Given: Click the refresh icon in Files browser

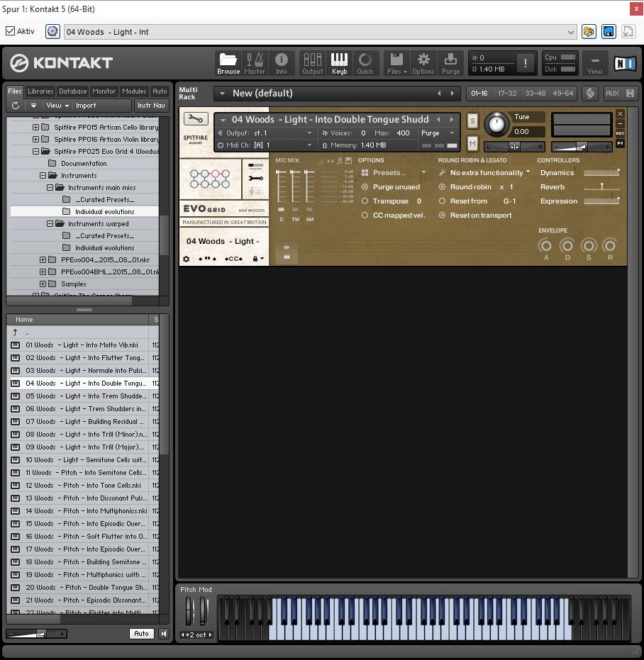Looking at the screenshot, I should click(x=16, y=106).
